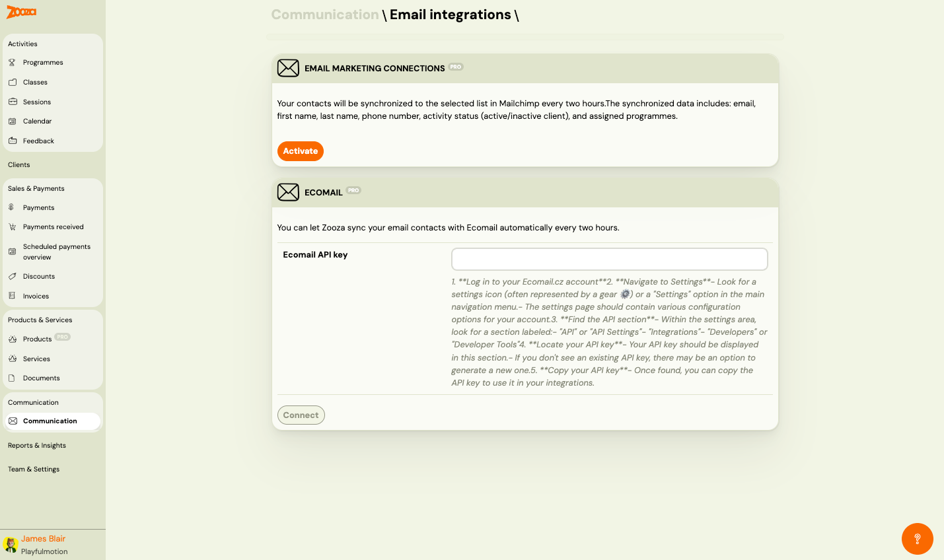Click the Invoices sidebar icon
The height and width of the screenshot is (560, 944).
[12, 296]
